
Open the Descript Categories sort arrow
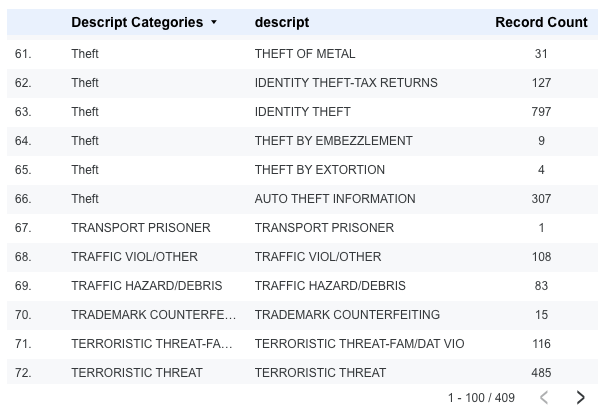click(x=214, y=23)
